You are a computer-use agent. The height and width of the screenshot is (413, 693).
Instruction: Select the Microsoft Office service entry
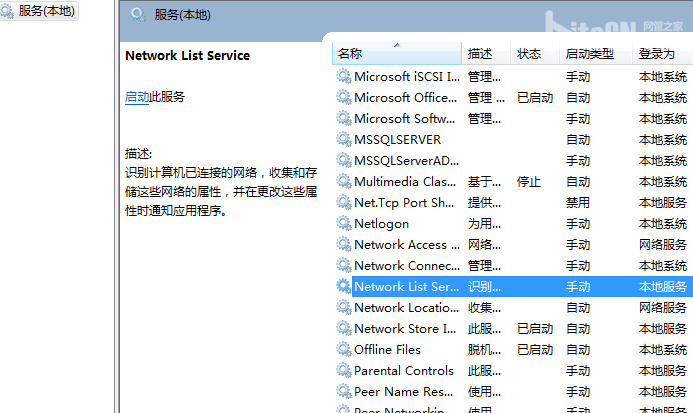point(513,97)
